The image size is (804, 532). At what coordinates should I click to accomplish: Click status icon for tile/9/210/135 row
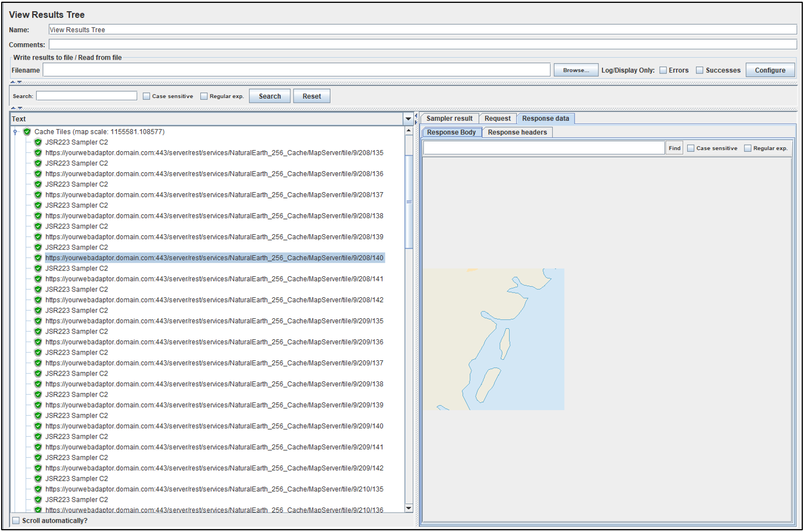[x=38, y=489]
